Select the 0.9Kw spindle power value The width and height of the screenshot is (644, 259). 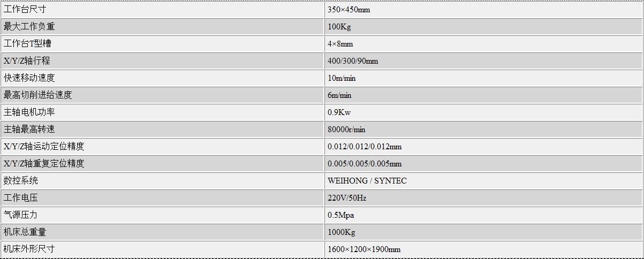(339, 112)
